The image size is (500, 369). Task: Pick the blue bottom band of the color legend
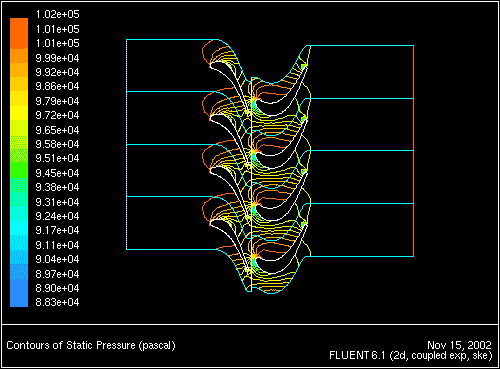[x=19, y=293]
